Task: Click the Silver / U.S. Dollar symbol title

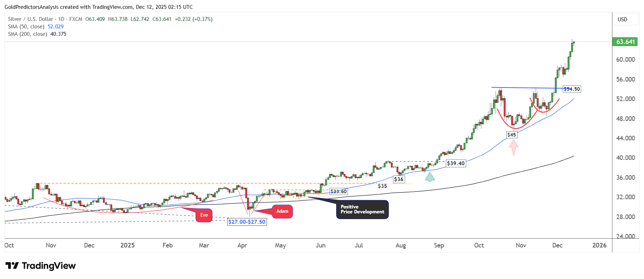Action: [x=31, y=19]
